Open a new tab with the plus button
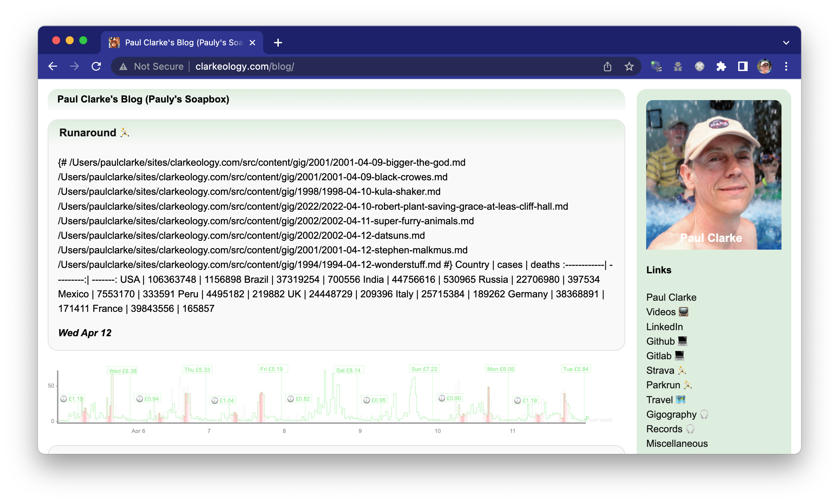839x504 pixels. coord(278,43)
